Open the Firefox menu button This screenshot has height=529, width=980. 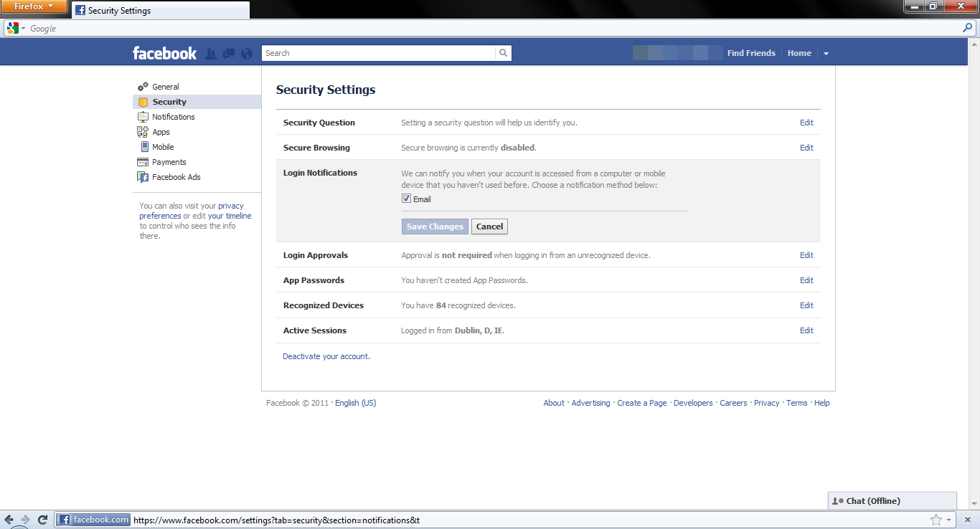[34, 6]
